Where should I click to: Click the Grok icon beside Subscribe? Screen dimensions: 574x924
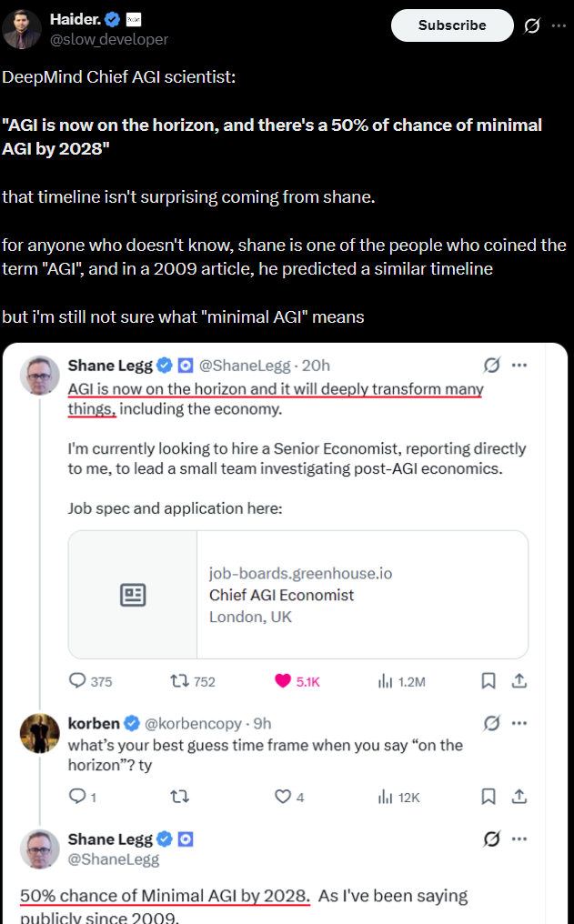(533, 25)
